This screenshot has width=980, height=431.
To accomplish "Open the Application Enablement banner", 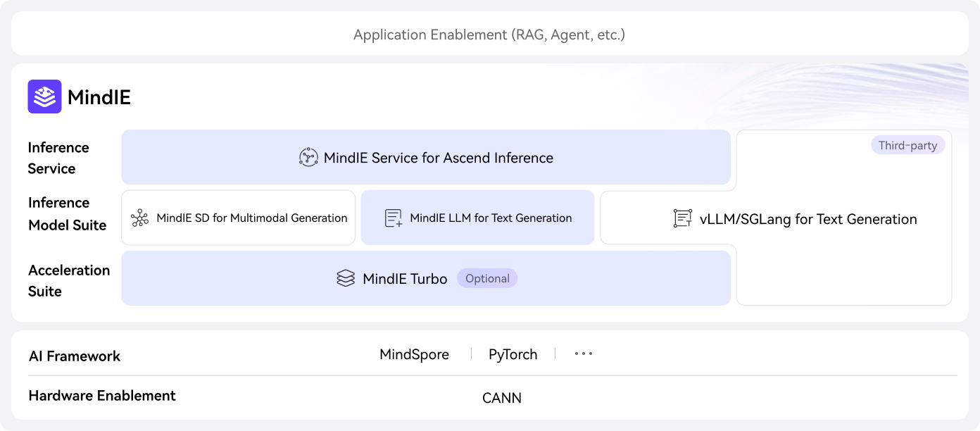I will [x=489, y=35].
